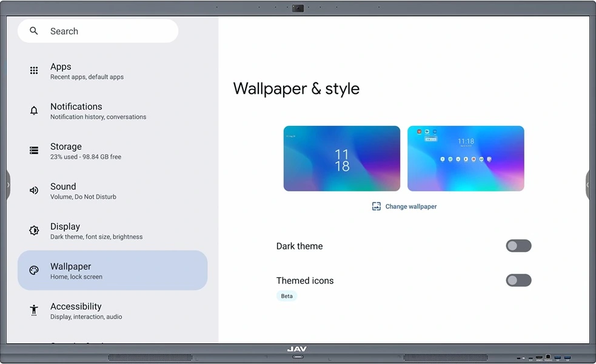This screenshot has width=596, height=364.
Task: Tap the Wallpaper palette icon
Action: click(34, 270)
